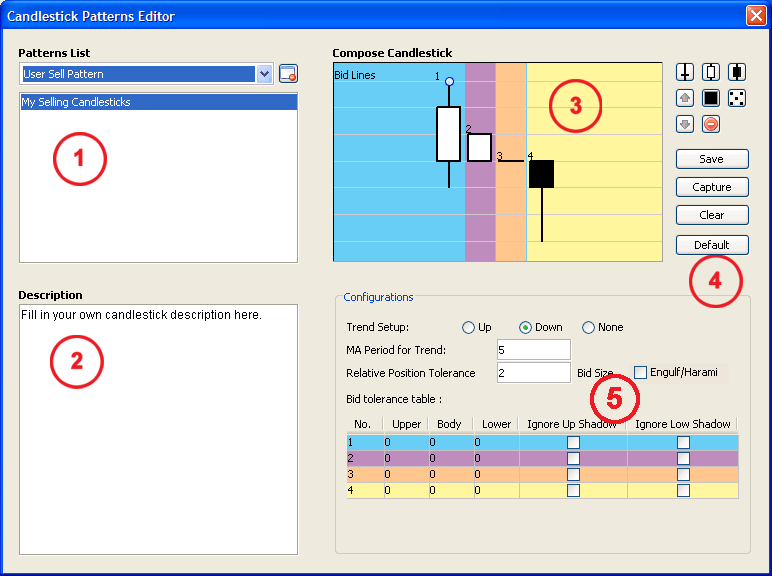Select the filled black candlestick tool
Screen dimensions: 772x576
[x=737, y=72]
